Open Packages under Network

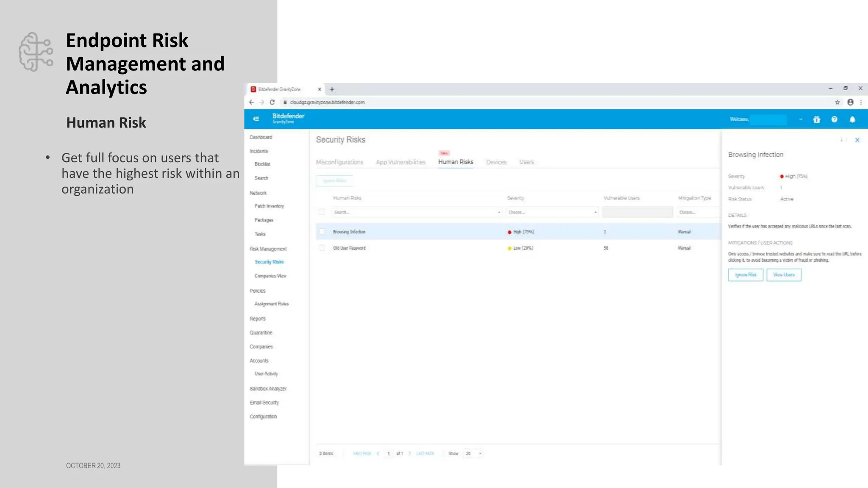[264, 220]
